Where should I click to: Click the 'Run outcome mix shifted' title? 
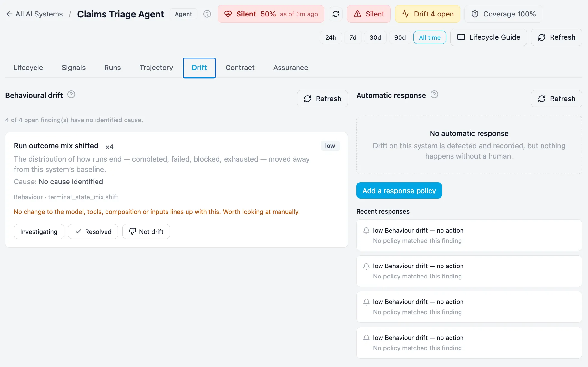coord(56,146)
